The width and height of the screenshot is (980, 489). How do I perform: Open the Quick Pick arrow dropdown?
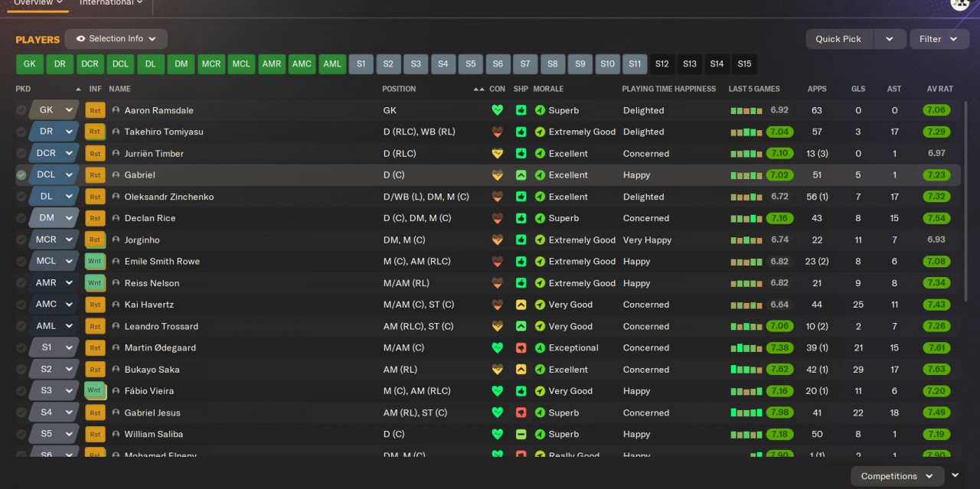point(889,39)
